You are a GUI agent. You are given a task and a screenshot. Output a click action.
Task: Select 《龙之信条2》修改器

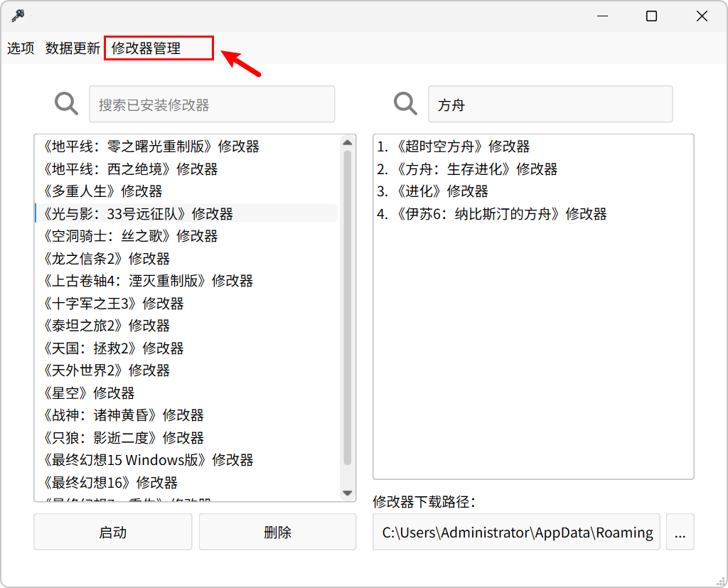click(186, 259)
